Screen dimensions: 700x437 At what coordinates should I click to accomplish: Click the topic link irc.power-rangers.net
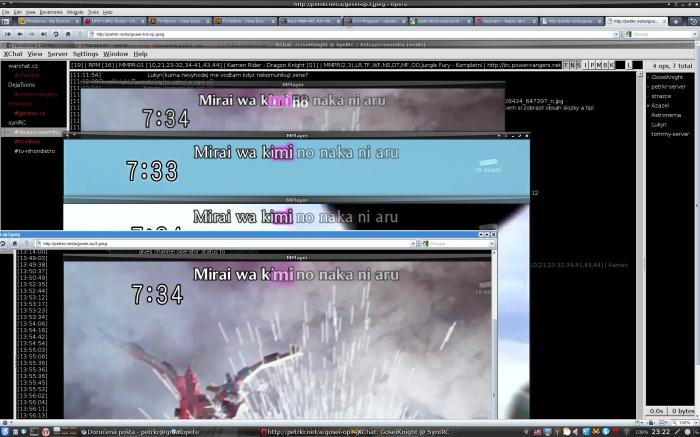click(524, 65)
